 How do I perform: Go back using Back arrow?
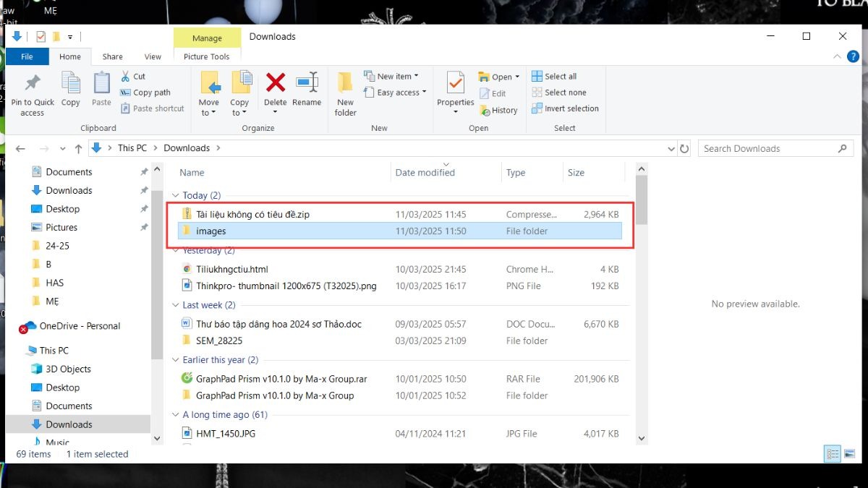tap(20, 148)
